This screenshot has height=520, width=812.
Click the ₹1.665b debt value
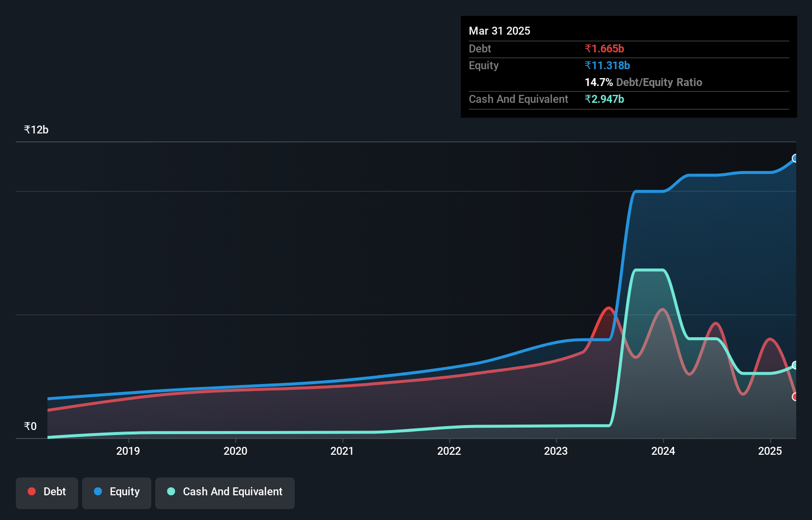tap(604, 48)
